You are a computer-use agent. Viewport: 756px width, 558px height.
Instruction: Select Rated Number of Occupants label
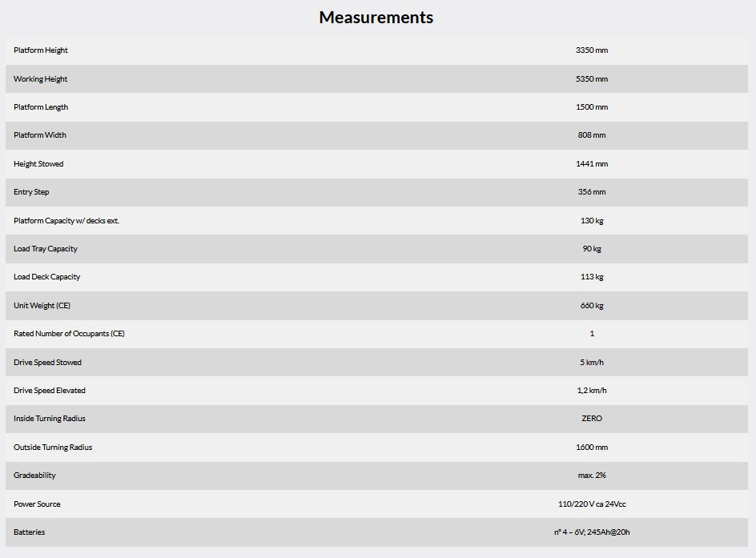[69, 334]
